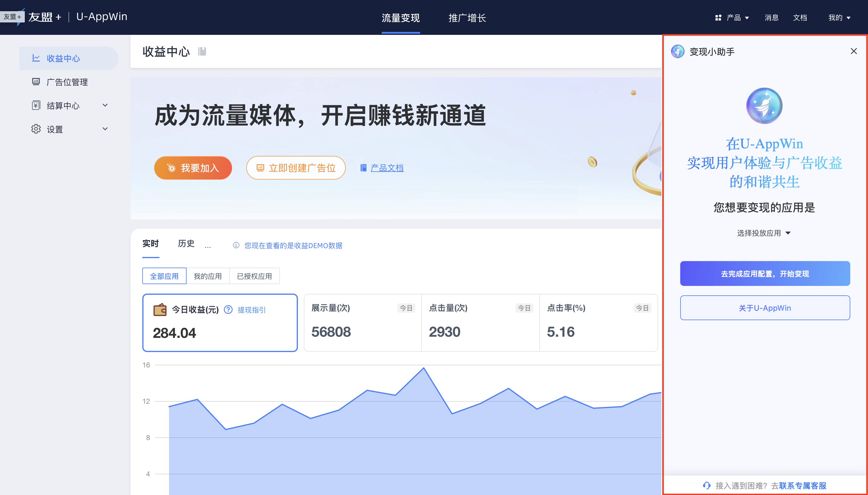Click the U-AppWin product name in header
The width and height of the screenshot is (868, 495).
[102, 17]
